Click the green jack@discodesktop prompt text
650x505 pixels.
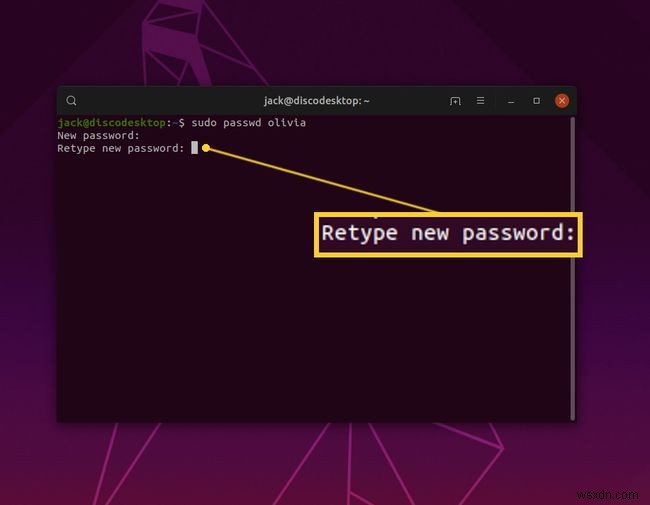(112, 123)
